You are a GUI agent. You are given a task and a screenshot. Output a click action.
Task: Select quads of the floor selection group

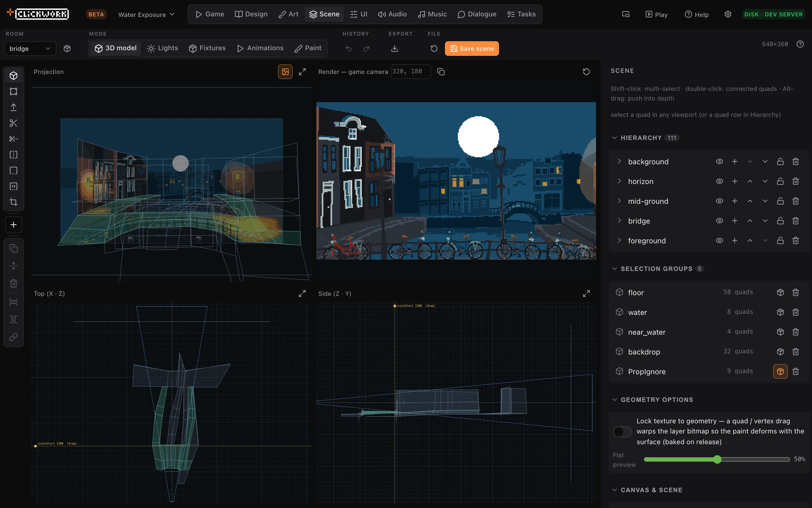coord(780,292)
